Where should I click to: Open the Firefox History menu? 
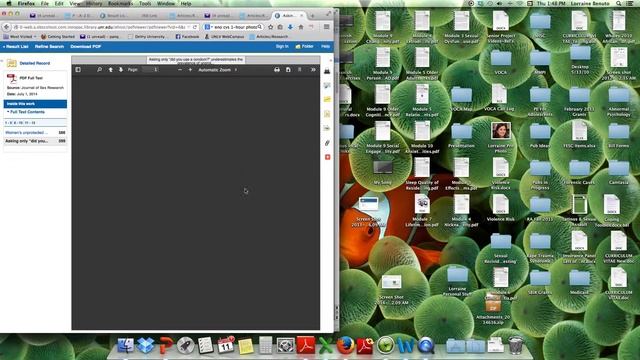point(94,3)
